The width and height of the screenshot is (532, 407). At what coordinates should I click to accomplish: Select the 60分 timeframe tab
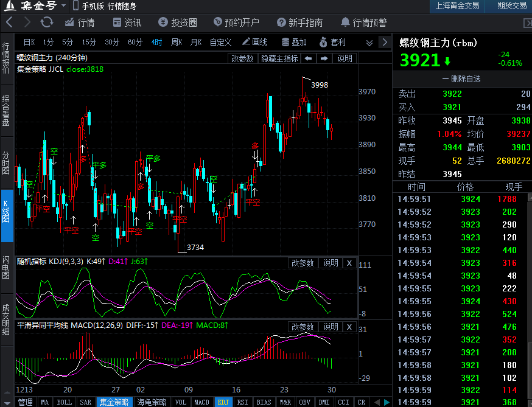pyautogui.click(x=135, y=42)
